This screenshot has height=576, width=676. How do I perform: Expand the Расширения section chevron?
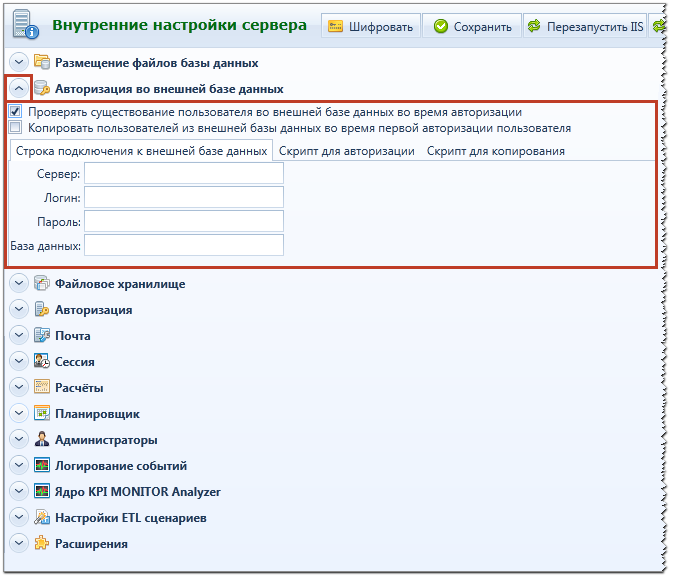point(19,543)
